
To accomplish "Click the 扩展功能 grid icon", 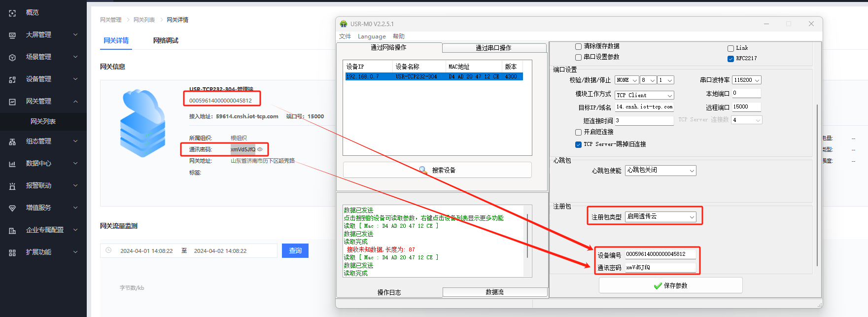I will [12, 252].
